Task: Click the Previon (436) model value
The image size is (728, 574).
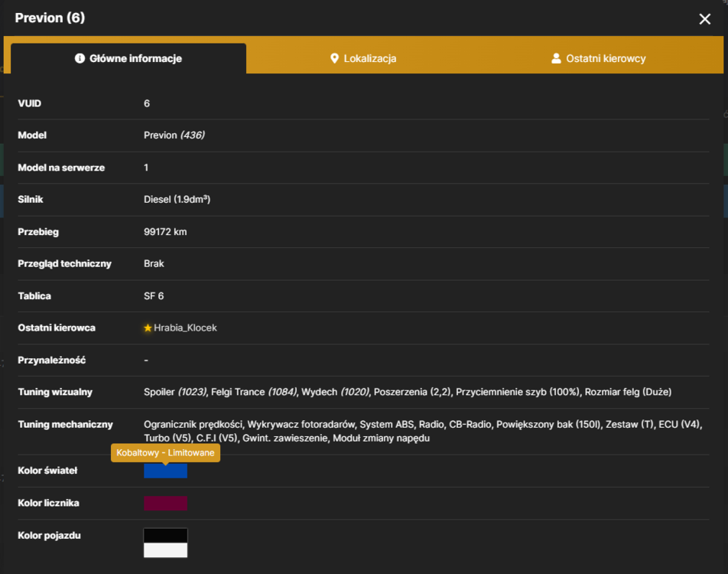Action: [x=174, y=135]
